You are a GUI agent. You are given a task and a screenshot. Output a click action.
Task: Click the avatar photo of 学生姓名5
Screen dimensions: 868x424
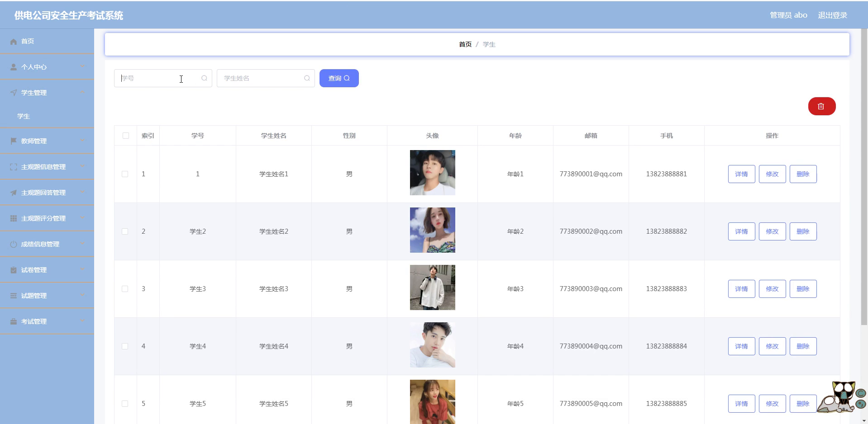tap(433, 402)
